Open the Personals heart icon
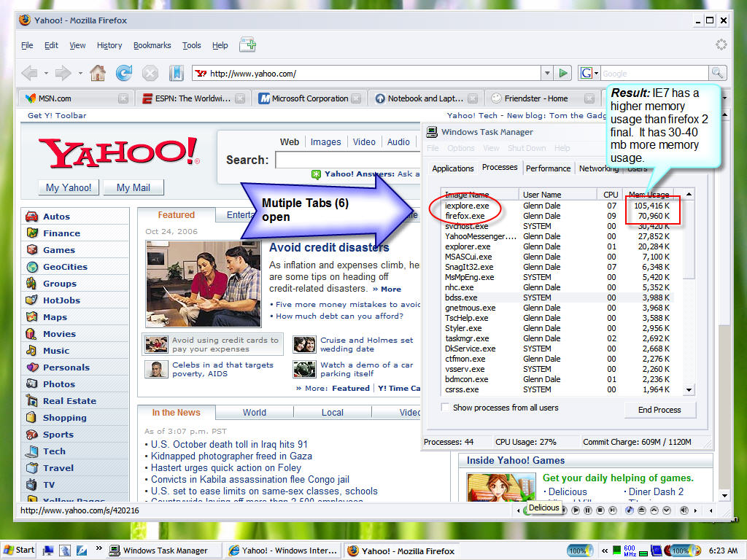 [32, 367]
